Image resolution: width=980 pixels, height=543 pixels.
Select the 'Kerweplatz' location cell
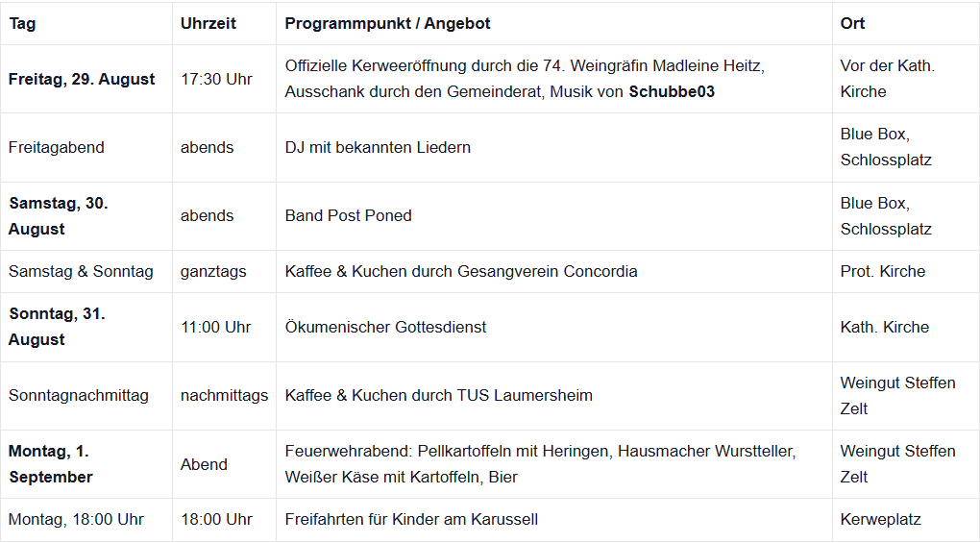coord(880,519)
